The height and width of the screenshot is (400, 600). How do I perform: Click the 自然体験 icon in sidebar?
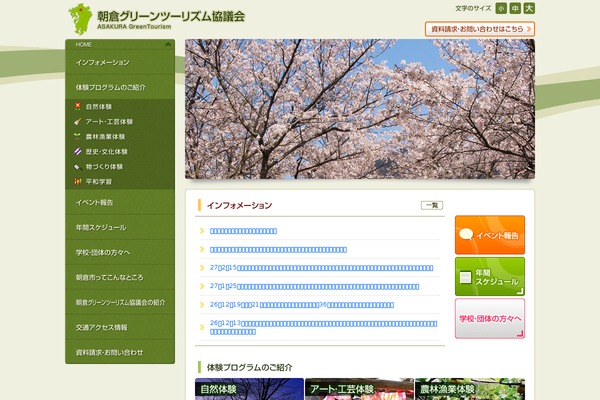point(77,106)
